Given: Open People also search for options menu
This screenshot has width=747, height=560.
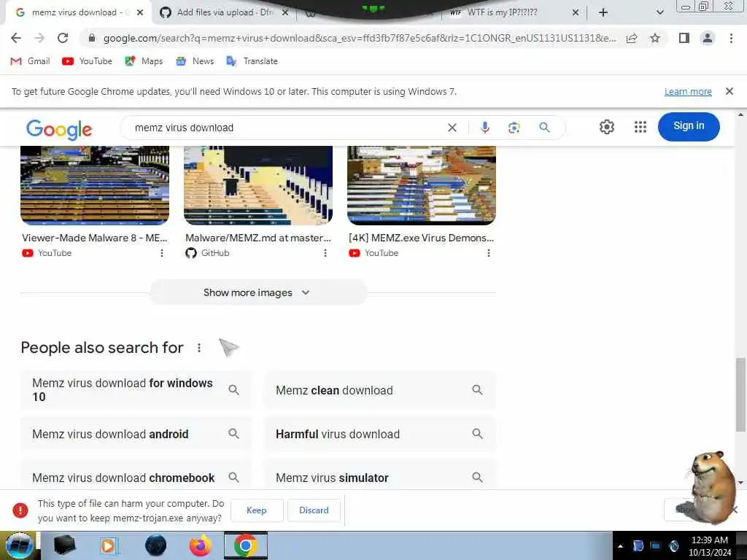Looking at the screenshot, I should point(199,348).
